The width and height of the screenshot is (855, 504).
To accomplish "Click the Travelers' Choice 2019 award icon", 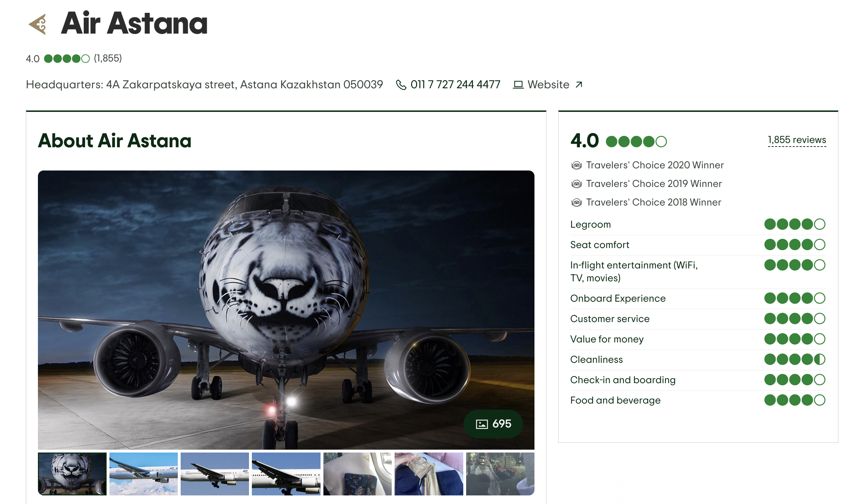I will click(x=576, y=184).
